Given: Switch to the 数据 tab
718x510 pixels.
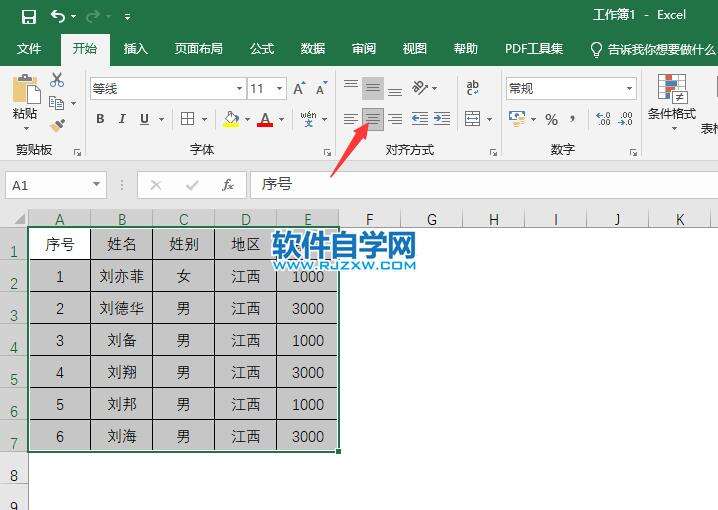Looking at the screenshot, I should point(313,49).
